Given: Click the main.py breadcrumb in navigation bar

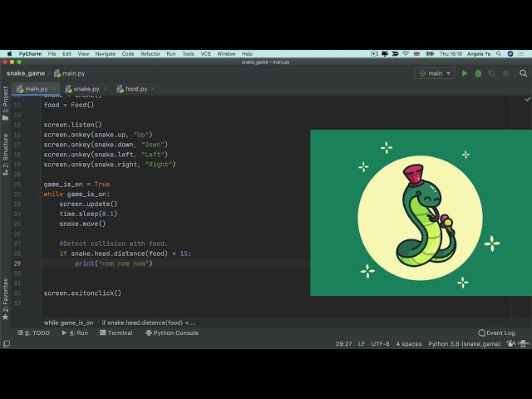Looking at the screenshot, I should click(x=70, y=73).
